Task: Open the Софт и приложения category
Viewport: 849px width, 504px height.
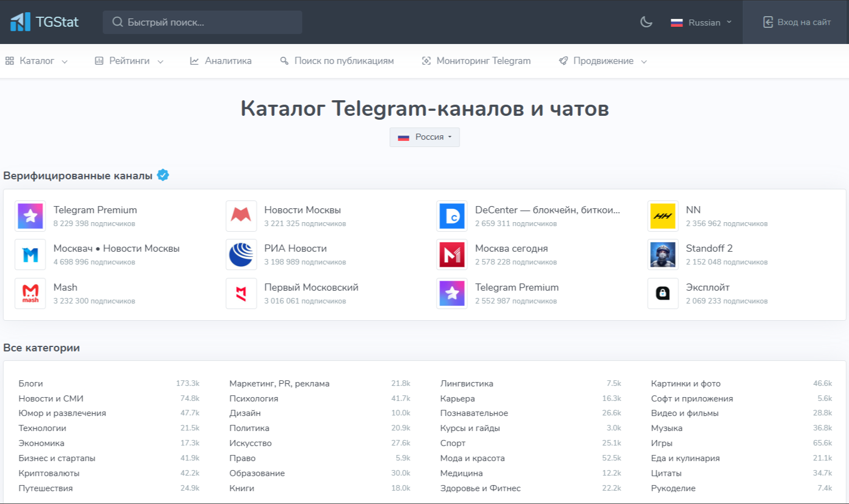Action: (692, 398)
